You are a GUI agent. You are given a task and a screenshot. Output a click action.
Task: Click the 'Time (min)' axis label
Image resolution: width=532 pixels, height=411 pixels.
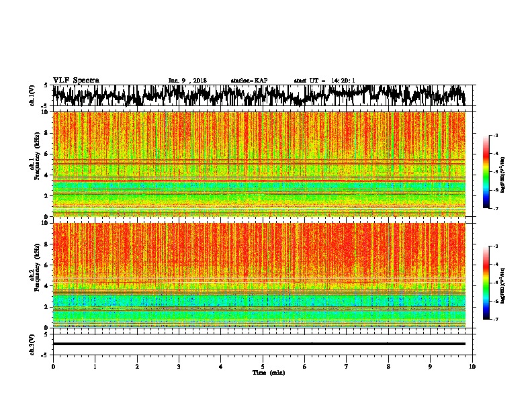[269, 373]
